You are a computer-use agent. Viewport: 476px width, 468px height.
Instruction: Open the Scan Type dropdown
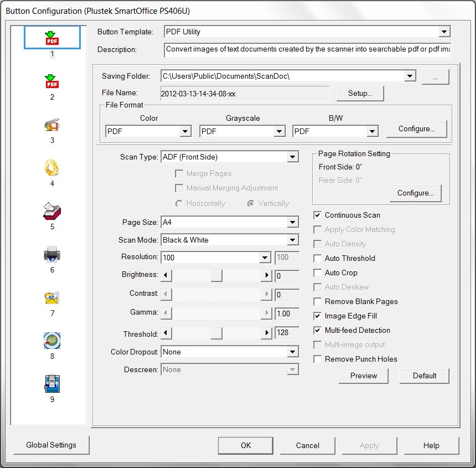(292, 157)
